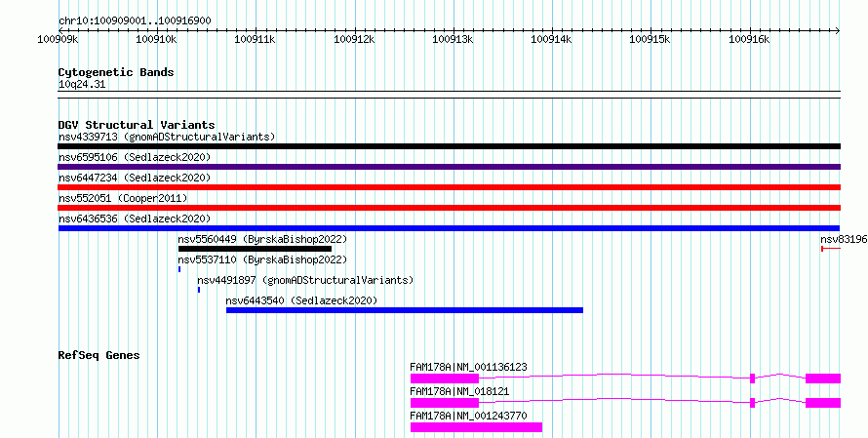Click the blue nsv6443540 variant bar
The image size is (868, 438).
coord(405,310)
